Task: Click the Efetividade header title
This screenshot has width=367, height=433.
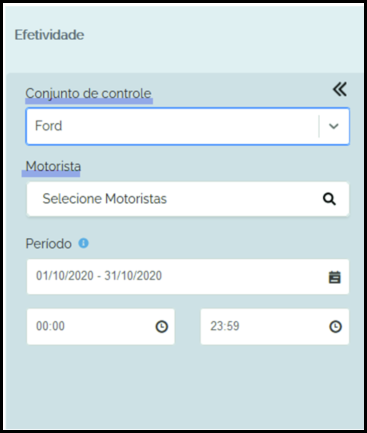Action: [x=49, y=35]
